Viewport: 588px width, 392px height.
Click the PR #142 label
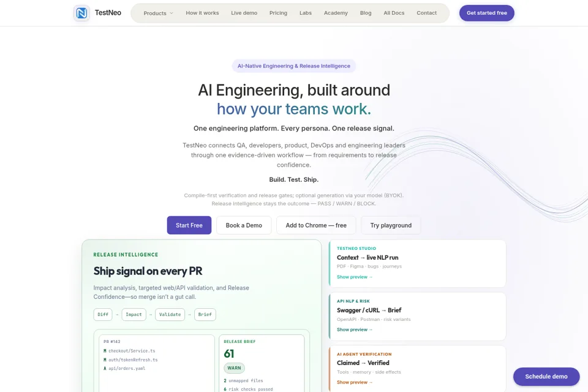pos(111,342)
